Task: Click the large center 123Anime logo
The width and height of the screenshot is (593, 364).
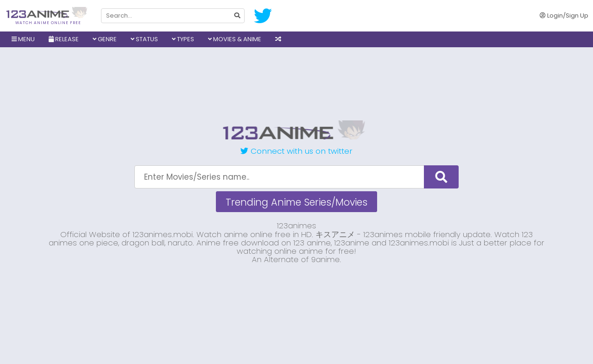Action: 294,130
